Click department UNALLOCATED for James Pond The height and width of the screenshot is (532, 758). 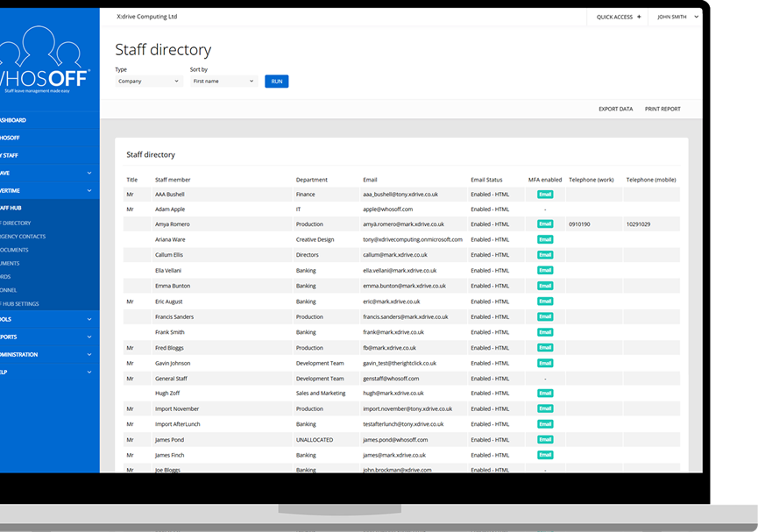tap(315, 440)
